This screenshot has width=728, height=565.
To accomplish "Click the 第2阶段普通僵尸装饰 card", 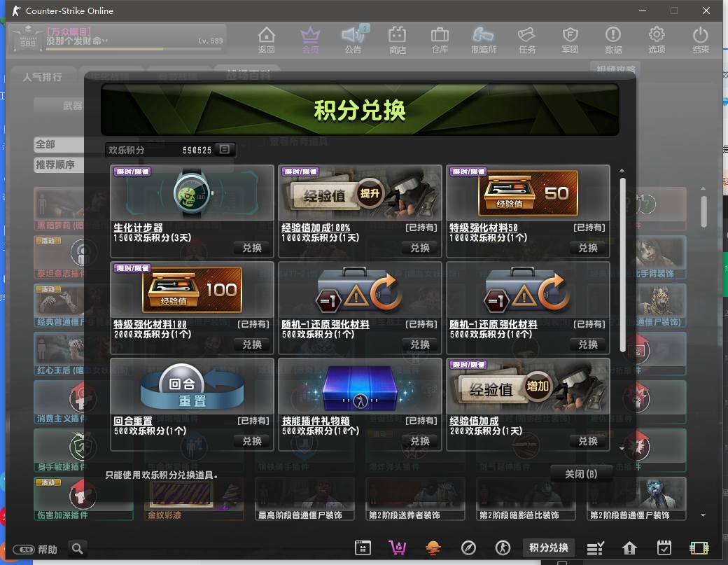I will [636, 499].
